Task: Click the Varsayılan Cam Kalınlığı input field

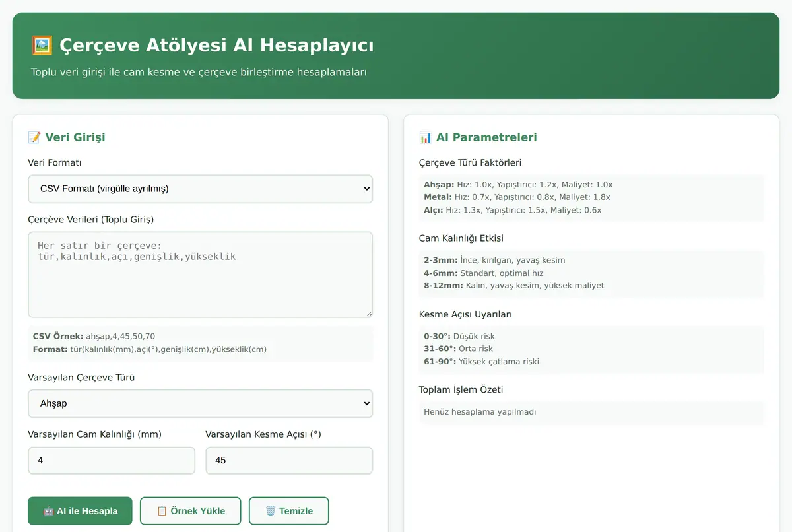Action: (112, 460)
